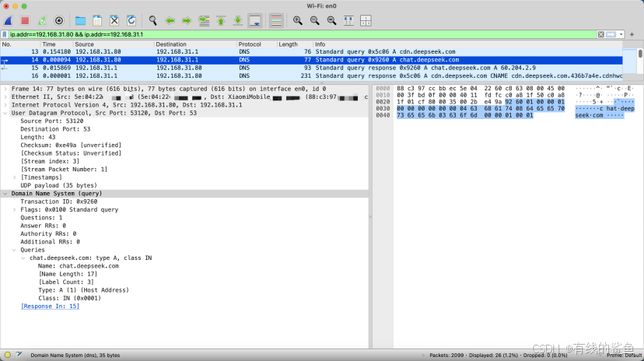Sort packets by No. column
Viewport: 644px width, 361px height.
click(20, 44)
